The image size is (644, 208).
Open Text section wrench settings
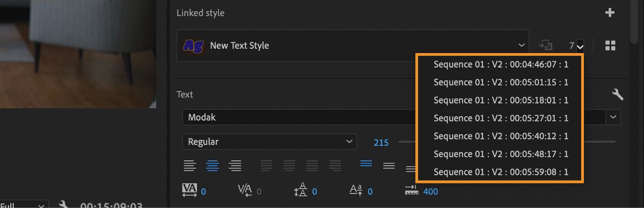pos(617,94)
